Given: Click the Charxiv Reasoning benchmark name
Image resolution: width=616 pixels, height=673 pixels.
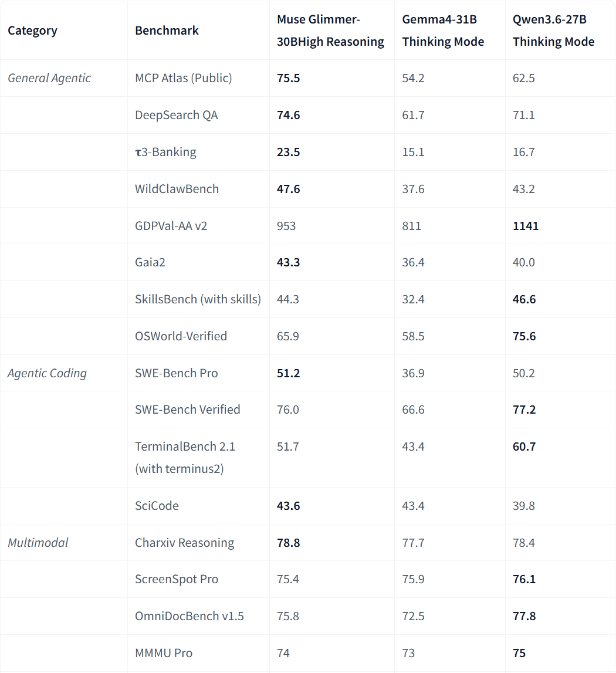Looking at the screenshot, I should (x=184, y=543).
